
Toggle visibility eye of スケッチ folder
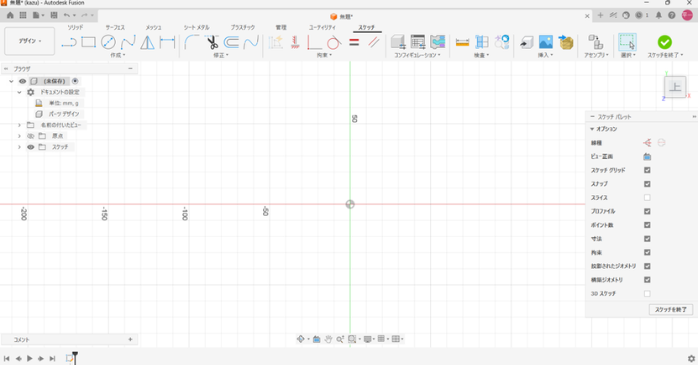click(31, 147)
